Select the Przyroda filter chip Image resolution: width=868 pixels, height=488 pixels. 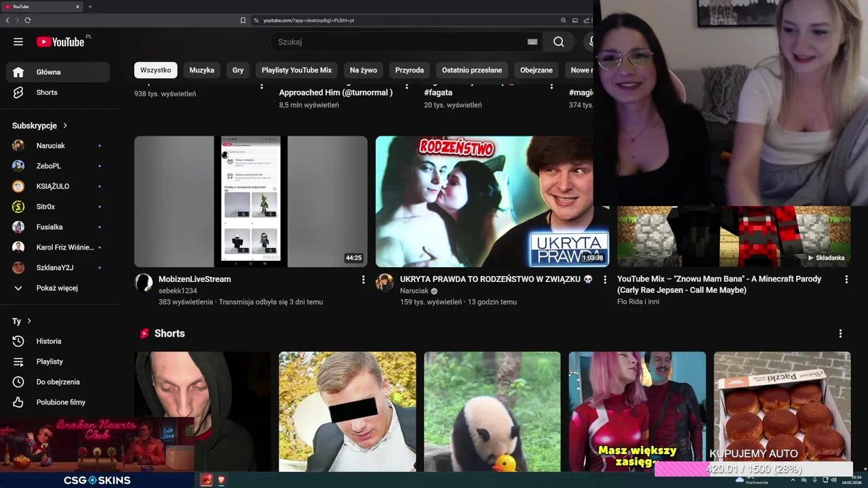point(410,70)
